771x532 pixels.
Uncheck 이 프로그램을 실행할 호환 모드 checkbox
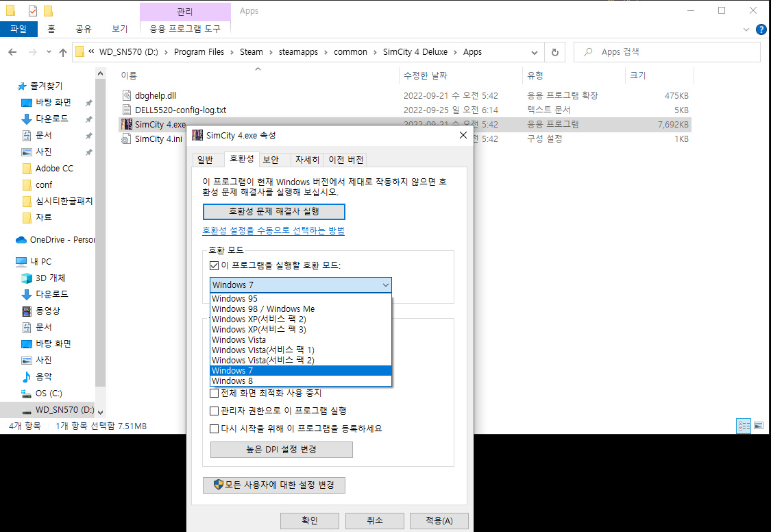214,265
